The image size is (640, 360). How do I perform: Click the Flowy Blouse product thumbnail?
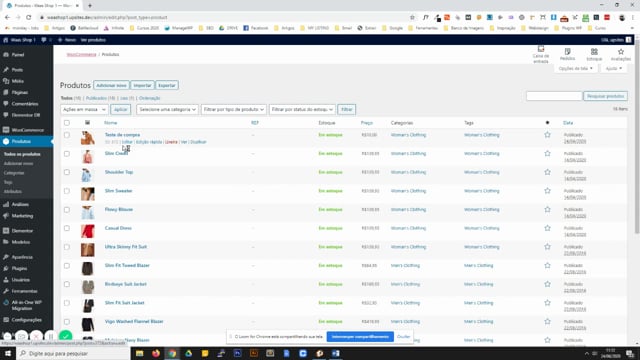coord(87,213)
